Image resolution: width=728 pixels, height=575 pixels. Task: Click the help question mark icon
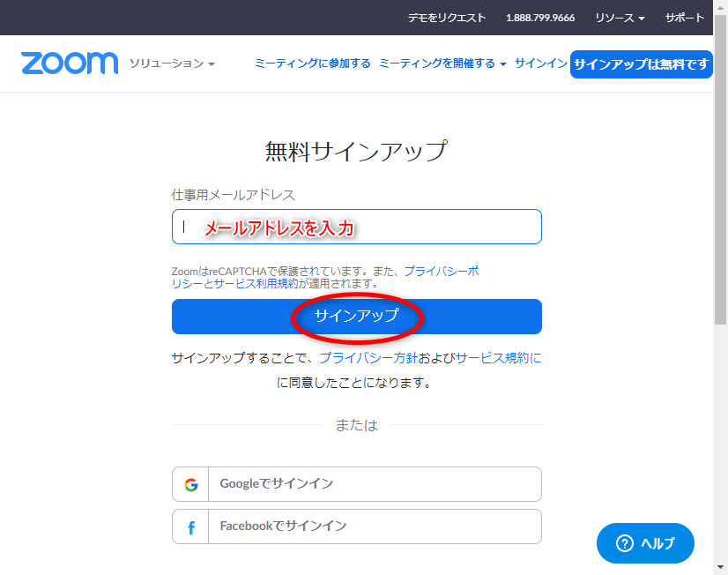625,543
